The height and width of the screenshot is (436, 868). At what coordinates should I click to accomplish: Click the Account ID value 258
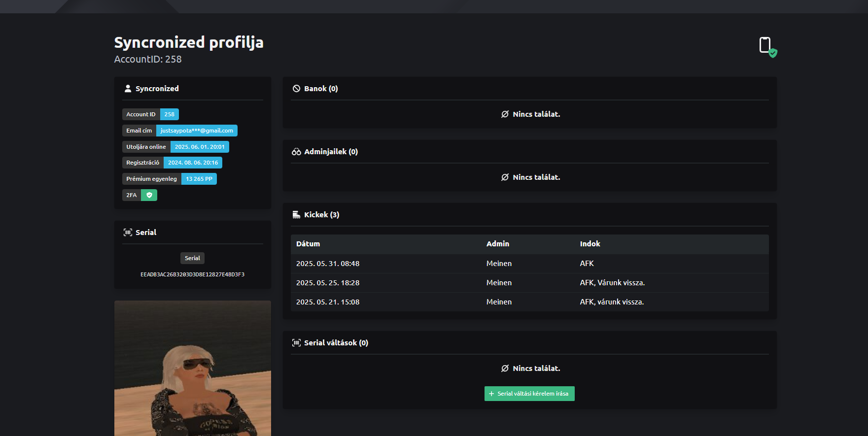click(x=170, y=114)
